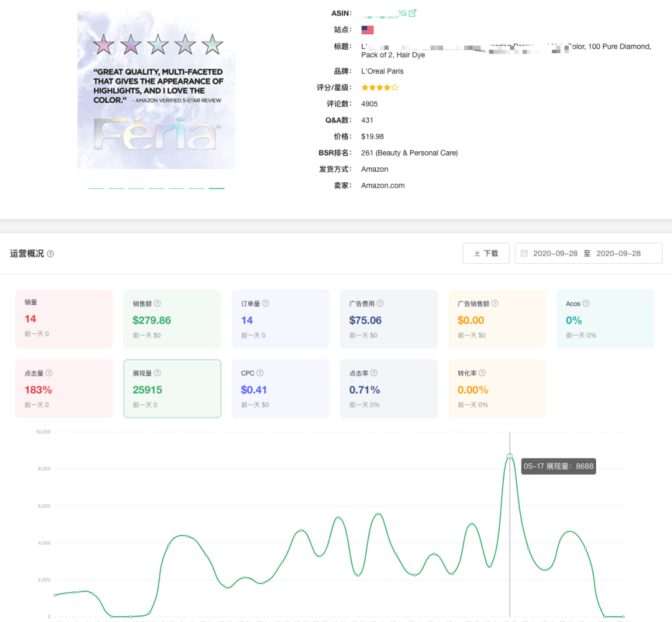Click the 下载 download button
The width and height of the screenshot is (672, 622).
[x=486, y=254]
